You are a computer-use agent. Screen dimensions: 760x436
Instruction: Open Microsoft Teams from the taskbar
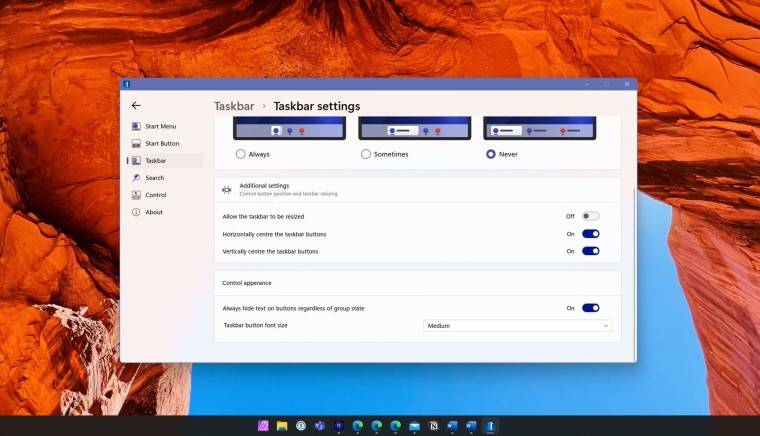(320, 426)
